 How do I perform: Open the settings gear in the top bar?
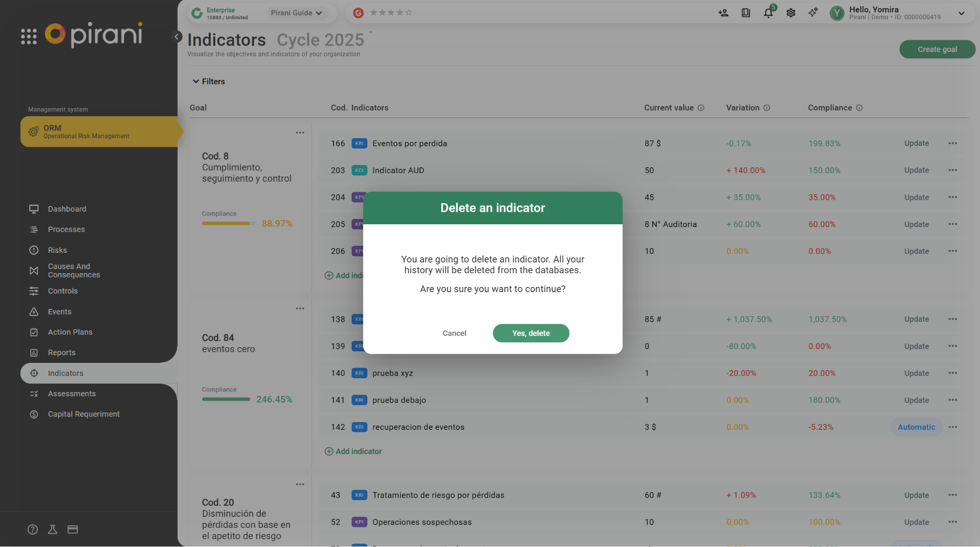pyautogui.click(x=791, y=13)
